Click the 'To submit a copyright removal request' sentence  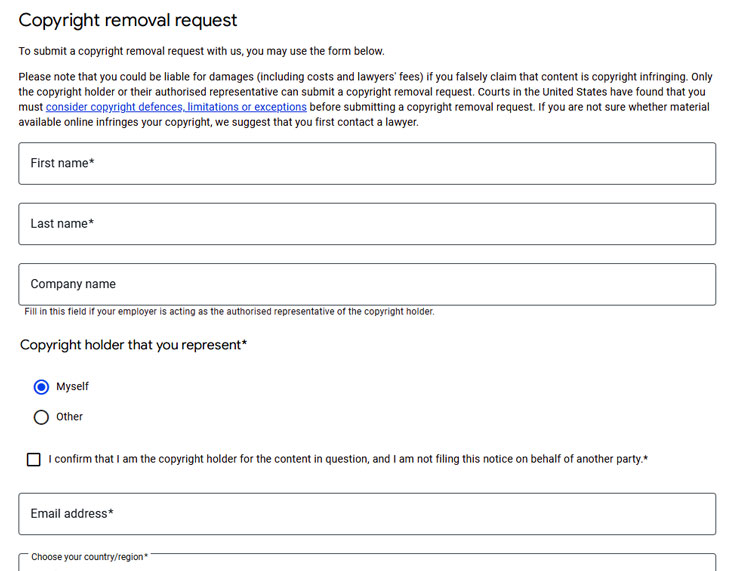[x=202, y=51]
